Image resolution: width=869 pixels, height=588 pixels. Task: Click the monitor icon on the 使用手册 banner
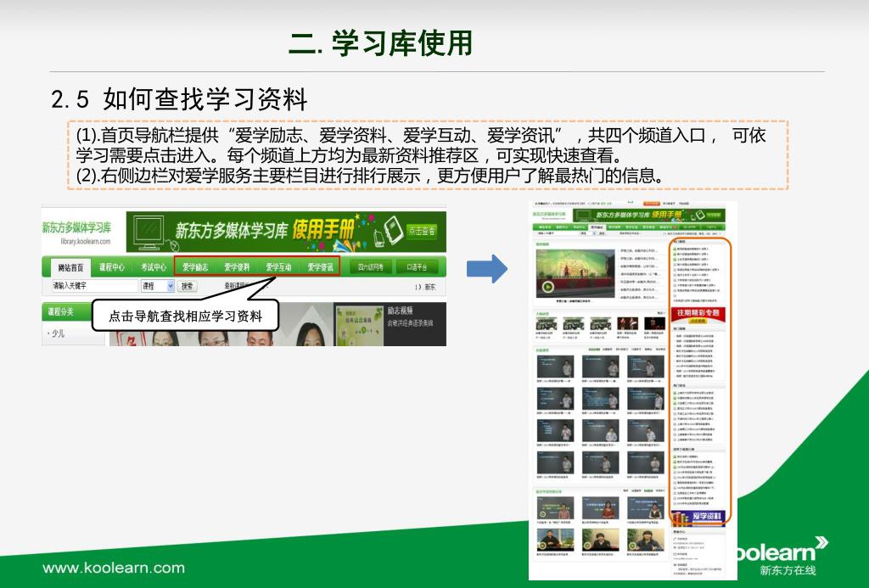149,232
